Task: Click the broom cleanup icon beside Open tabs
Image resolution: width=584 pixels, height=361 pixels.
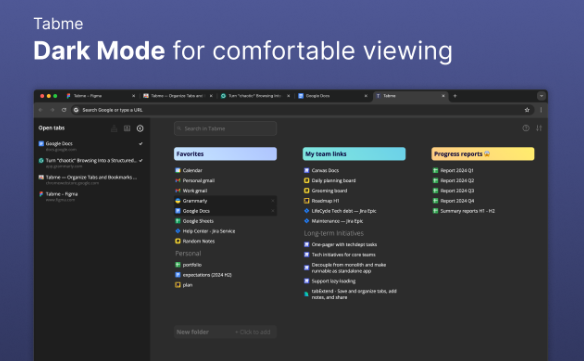Action: pyautogui.click(x=114, y=128)
